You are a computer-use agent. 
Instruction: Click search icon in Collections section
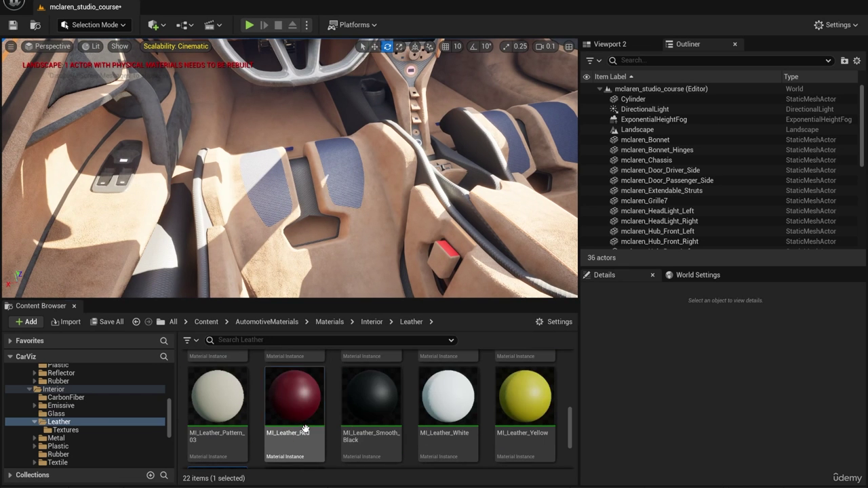coord(163,475)
